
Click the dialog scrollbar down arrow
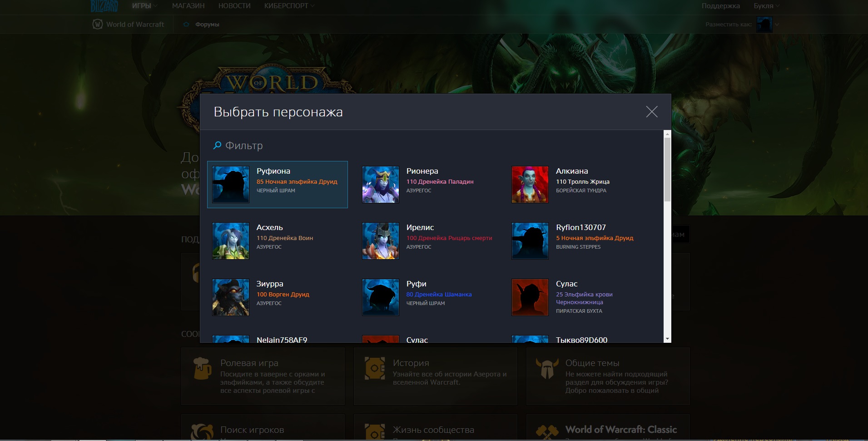coord(667,339)
